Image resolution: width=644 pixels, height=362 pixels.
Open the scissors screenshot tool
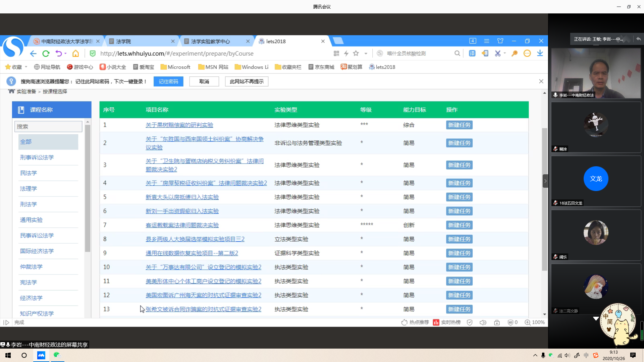(497, 53)
